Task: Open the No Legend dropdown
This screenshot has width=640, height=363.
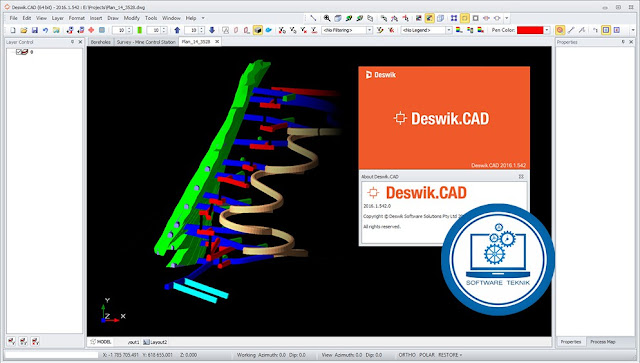Action: 449,30
